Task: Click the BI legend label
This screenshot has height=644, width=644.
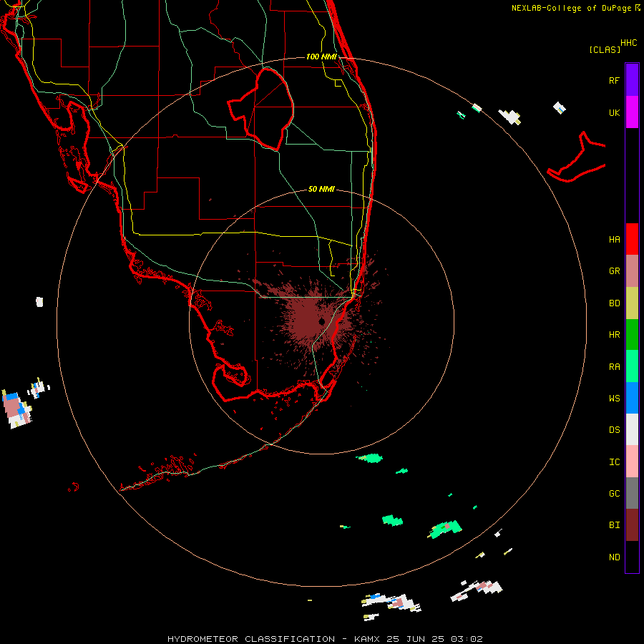Action: tap(614, 525)
